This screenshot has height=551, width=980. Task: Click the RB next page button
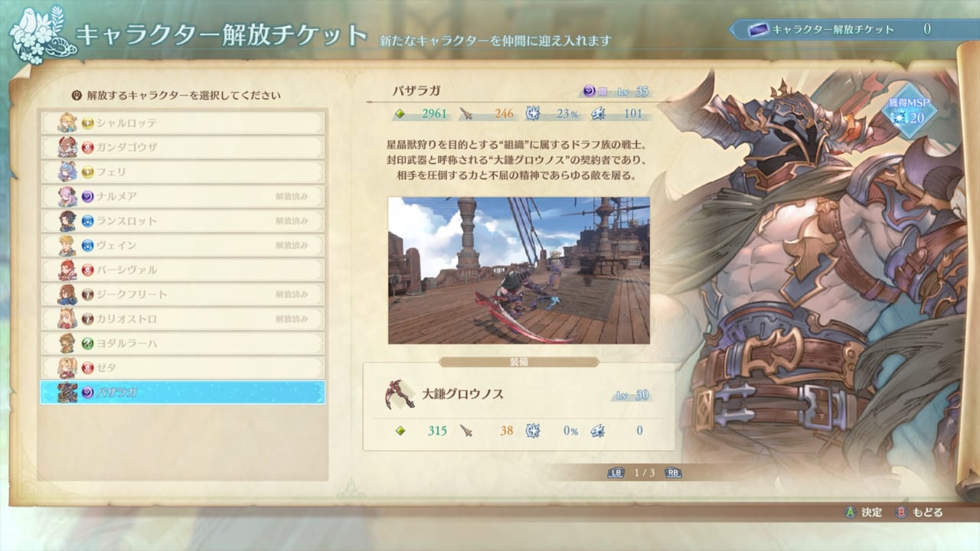673,473
